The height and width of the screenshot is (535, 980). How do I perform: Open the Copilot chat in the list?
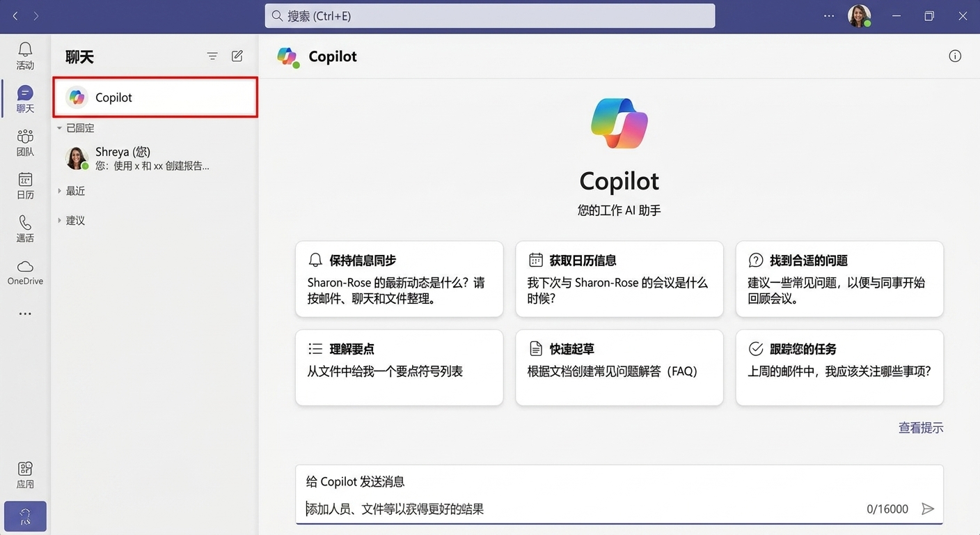[x=155, y=98]
